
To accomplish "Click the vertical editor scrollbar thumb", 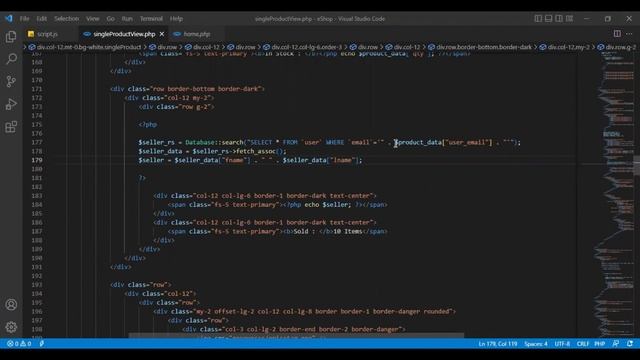I will [637, 165].
